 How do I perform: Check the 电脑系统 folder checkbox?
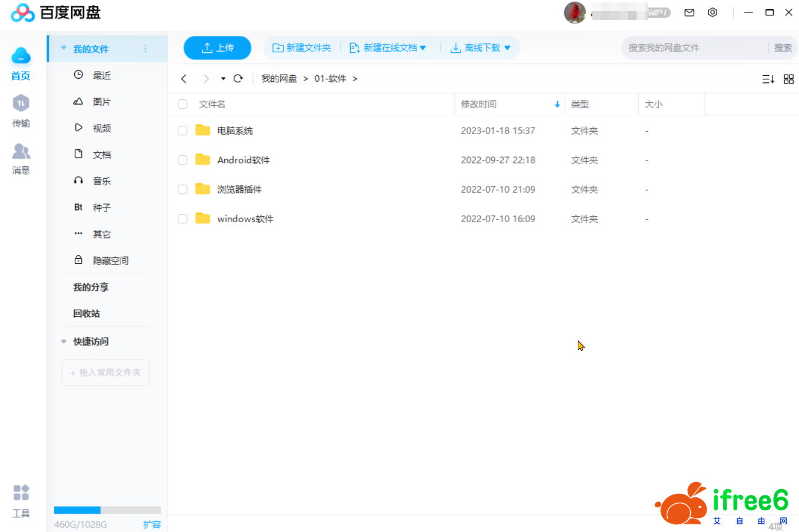coord(182,131)
